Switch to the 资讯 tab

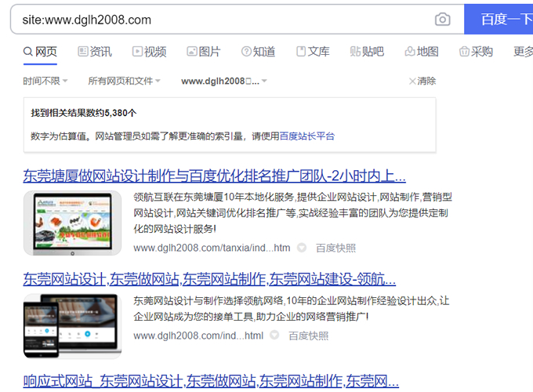point(95,52)
